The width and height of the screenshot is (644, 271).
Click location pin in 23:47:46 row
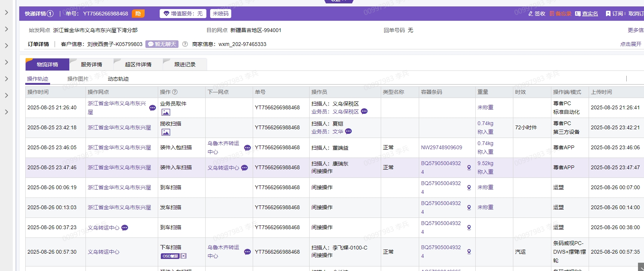click(469, 168)
